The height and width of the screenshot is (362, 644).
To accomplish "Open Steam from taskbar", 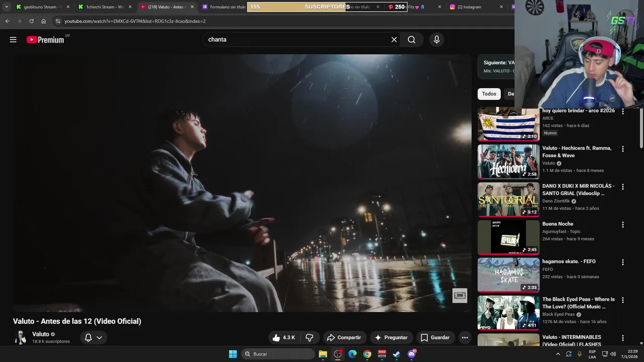I will (396, 354).
